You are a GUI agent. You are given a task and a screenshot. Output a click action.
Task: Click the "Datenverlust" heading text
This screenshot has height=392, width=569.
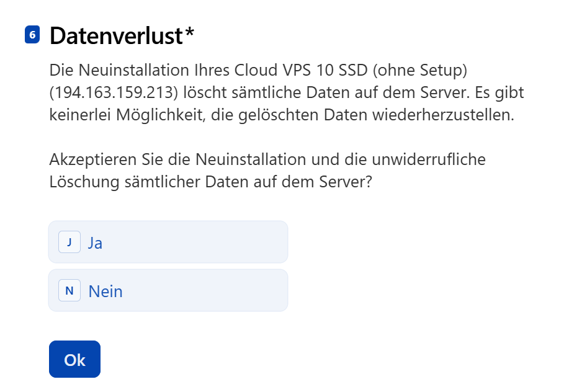(115, 36)
